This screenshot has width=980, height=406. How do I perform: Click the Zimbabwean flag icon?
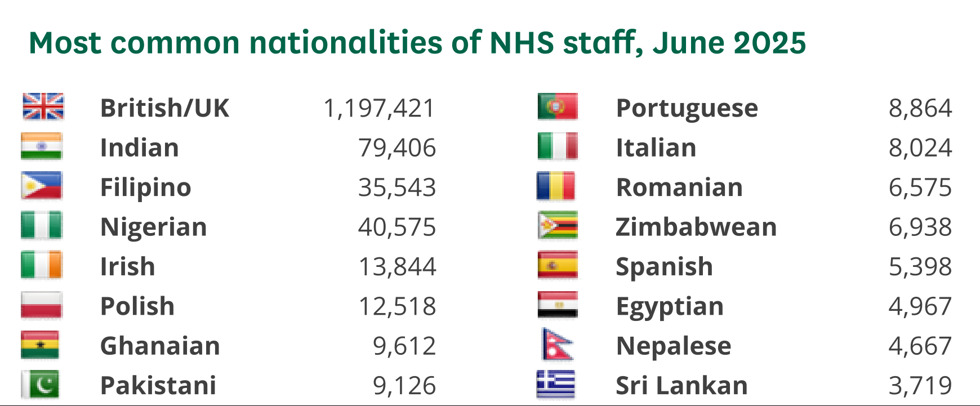[x=558, y=226]
